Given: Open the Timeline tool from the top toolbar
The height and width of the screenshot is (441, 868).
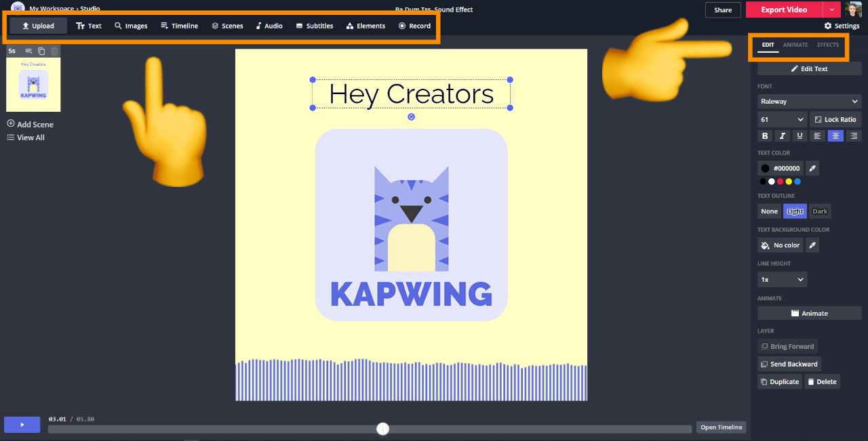Looking at the screenshot, I should (179, 26).
